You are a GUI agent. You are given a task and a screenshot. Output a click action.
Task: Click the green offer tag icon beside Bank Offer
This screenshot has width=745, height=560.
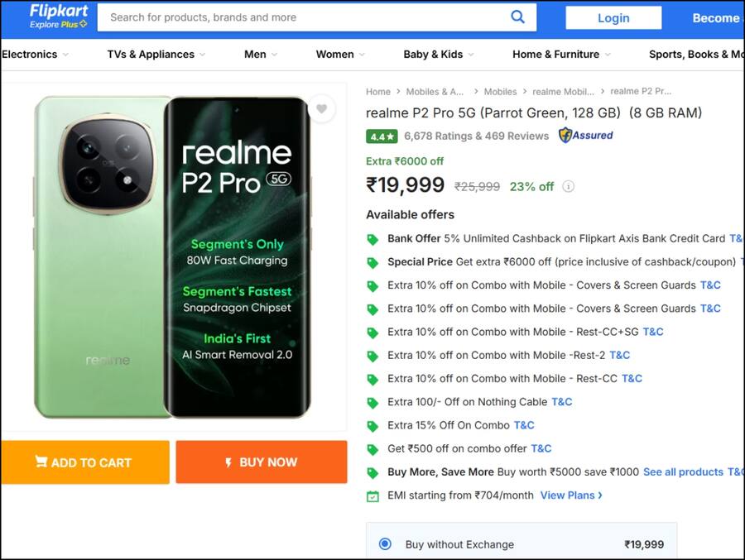372,239
